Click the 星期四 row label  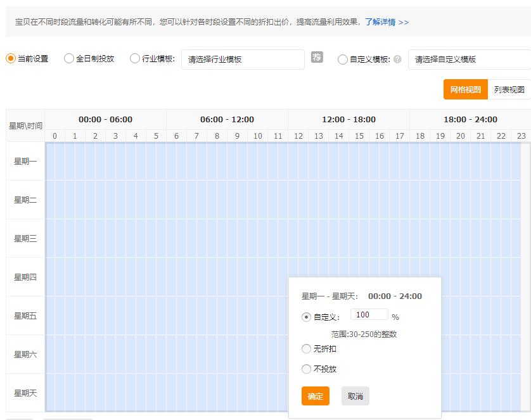click(x=25, y=277)
